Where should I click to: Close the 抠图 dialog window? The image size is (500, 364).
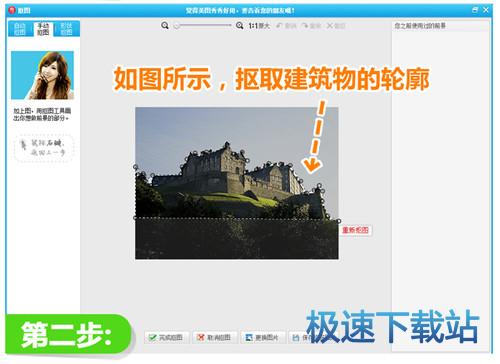tap(486, 10)
